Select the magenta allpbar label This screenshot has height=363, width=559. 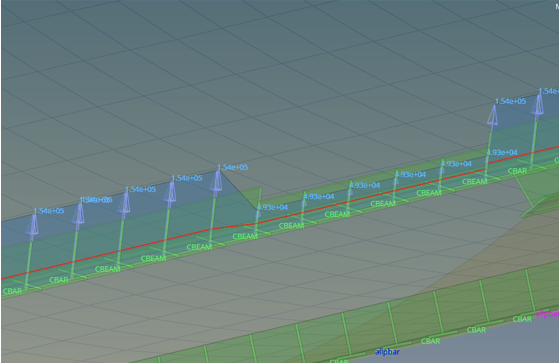point(547,314)
